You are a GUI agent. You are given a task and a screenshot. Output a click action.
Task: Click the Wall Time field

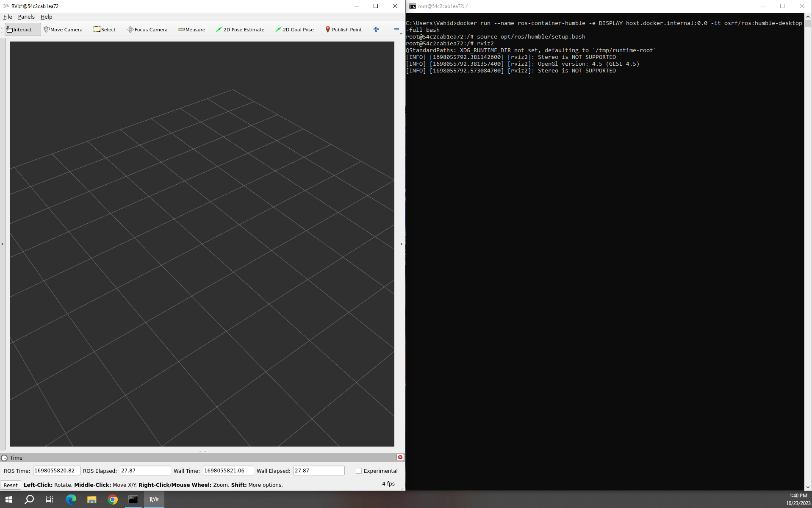tap(228, 471)
